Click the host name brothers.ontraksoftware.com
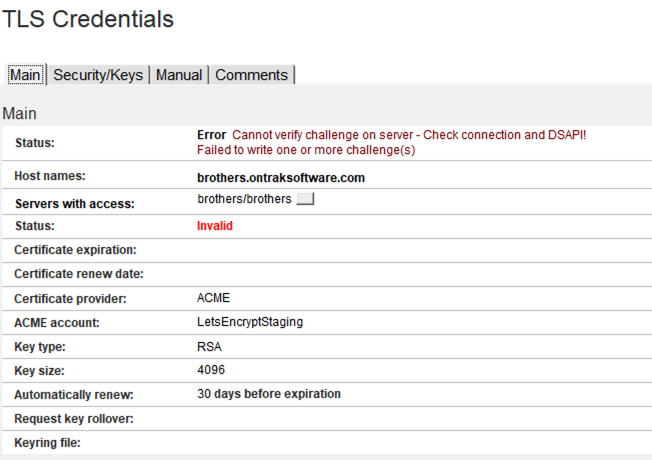Image resolution: width=652 pixels, height=460 pixels. point(281,178)
